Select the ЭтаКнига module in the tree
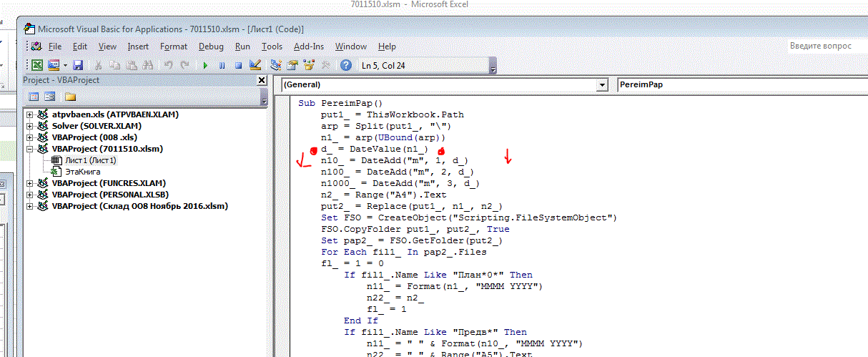Image resolution: width=868 pixels, height=357 pixels. point(82,172)
